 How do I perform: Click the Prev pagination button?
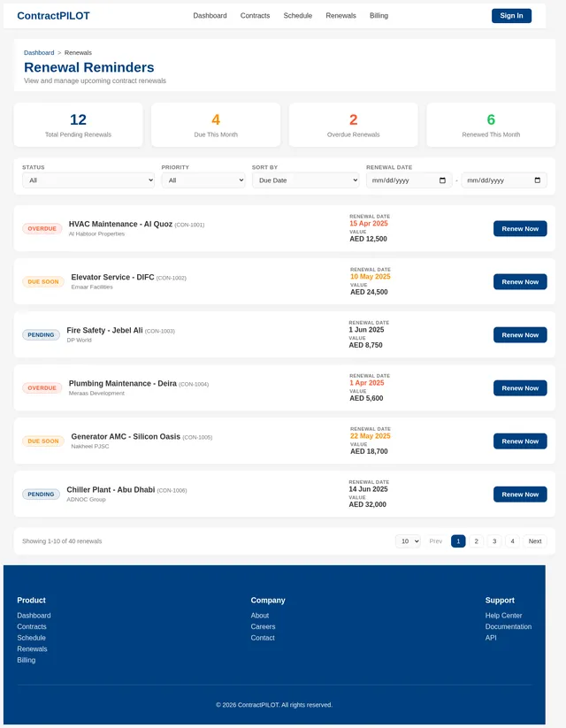tap(435, 540)
